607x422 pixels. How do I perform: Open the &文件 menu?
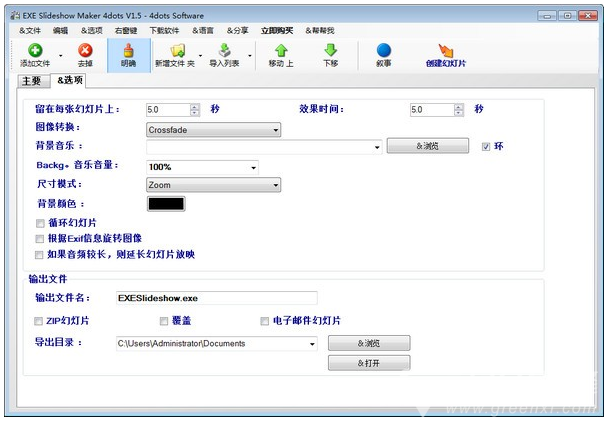tap(30, 31)
